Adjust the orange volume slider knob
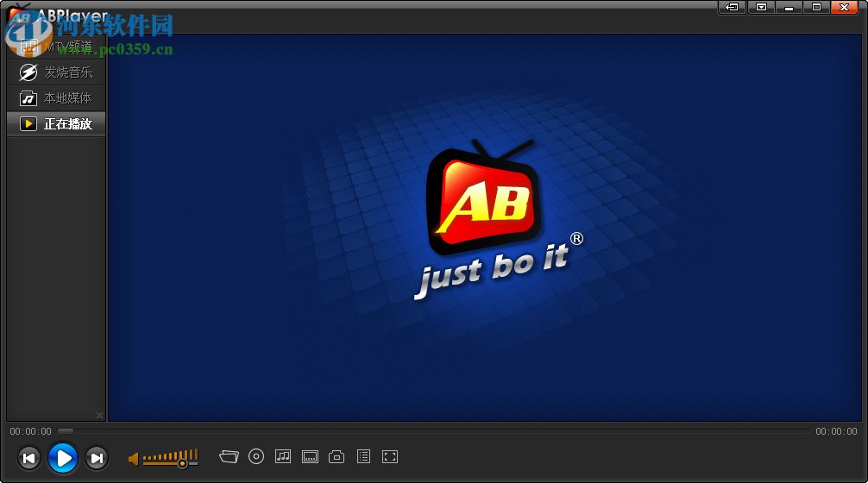 coord(182,463)
